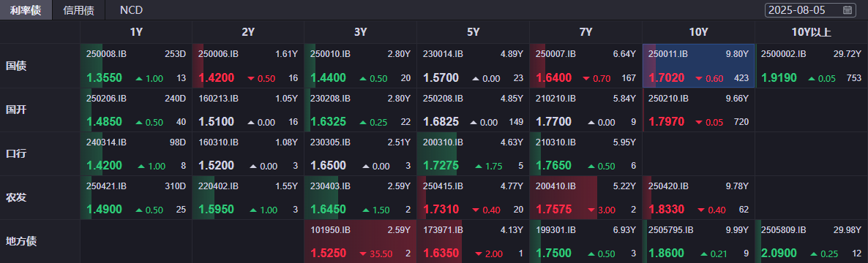The image size is (868, 263).
Task: Open local bond 2505809.IB cell
Action: 812,242
